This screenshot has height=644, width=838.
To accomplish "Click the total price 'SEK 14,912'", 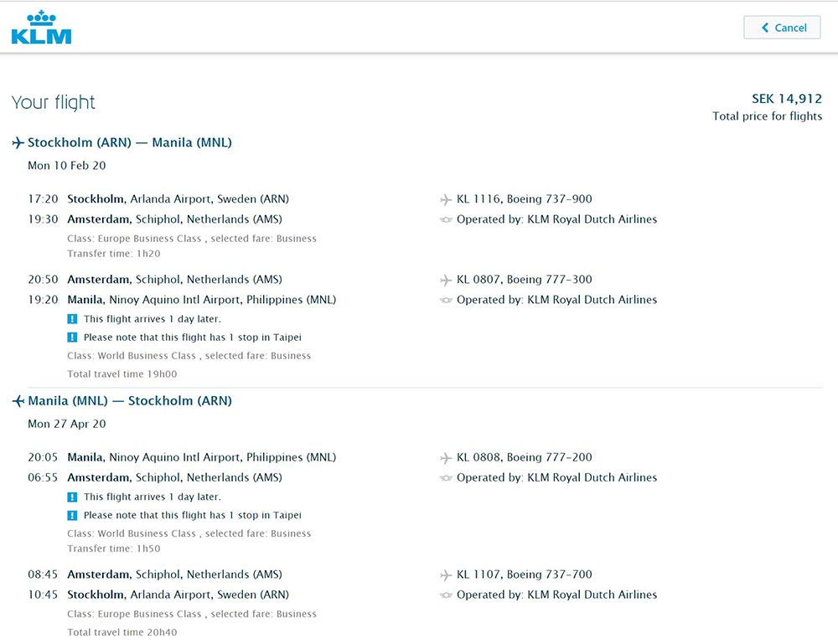I will pos(787,99).
